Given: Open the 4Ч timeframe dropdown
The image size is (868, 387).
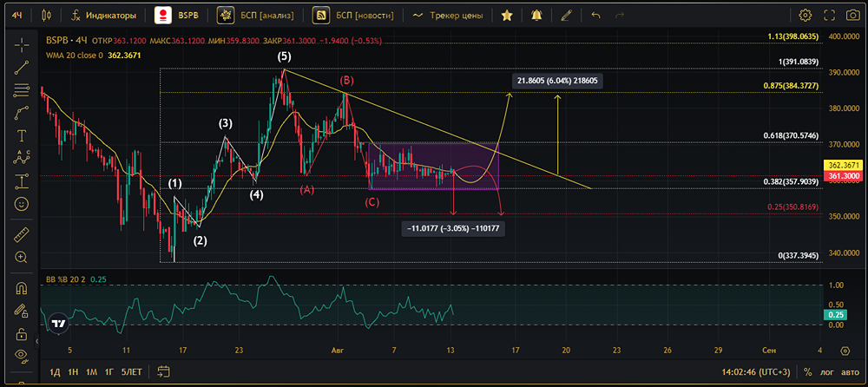Looking at the screenshot, I should tap(16, 16).
